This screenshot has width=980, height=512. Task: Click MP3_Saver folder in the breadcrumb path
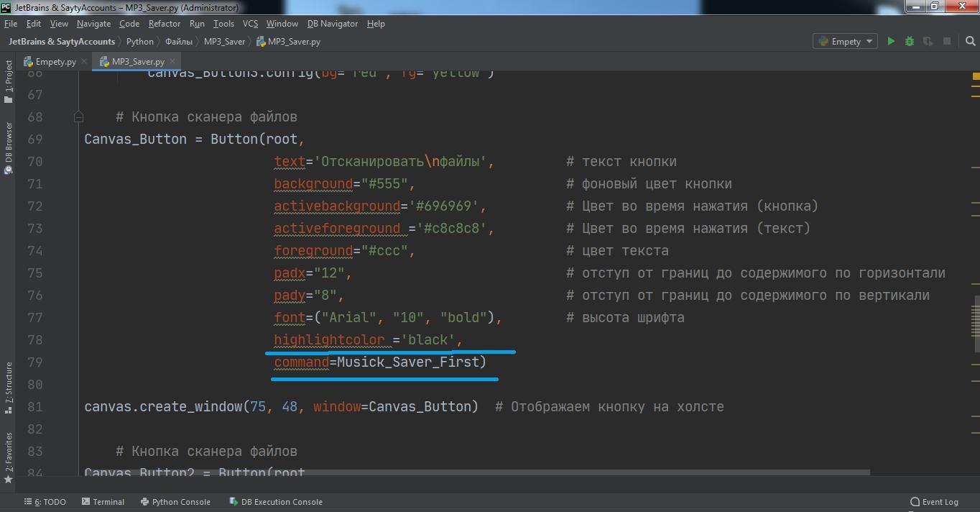click(x=224, y=42)
